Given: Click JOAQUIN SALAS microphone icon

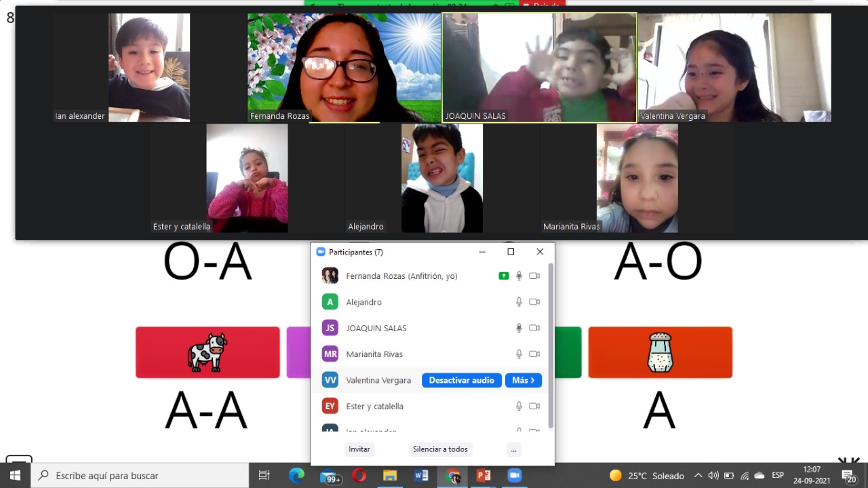Looking at the screenshot, I should coord(519,328).
